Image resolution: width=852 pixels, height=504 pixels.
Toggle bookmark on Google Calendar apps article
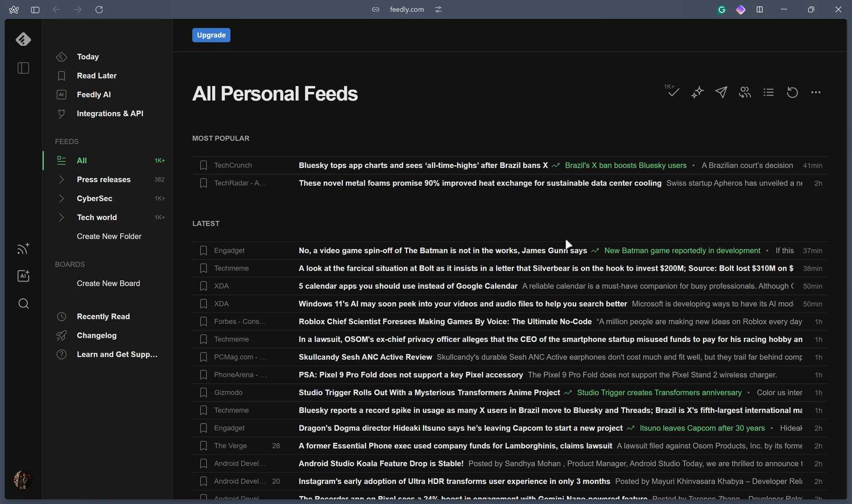coord(203,286)
